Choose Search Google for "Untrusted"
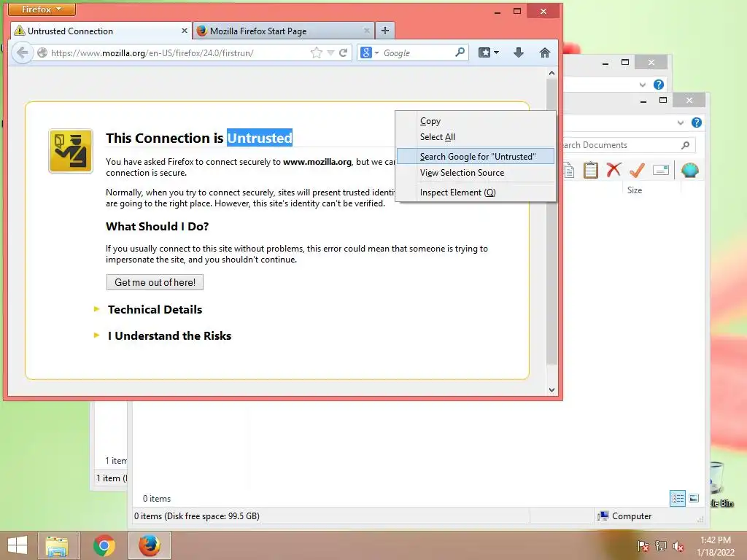This screenshot has width=747, height=560. (476, 157)
